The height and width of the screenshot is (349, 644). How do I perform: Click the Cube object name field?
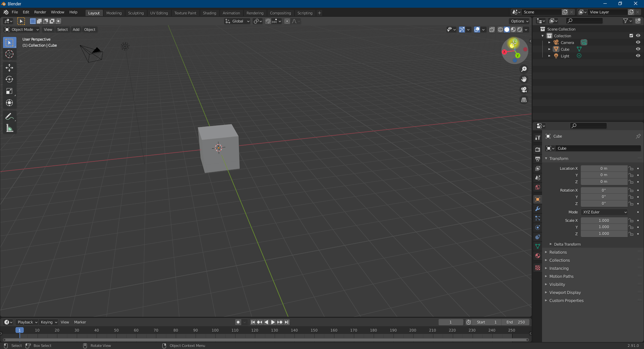click(598, 148)
